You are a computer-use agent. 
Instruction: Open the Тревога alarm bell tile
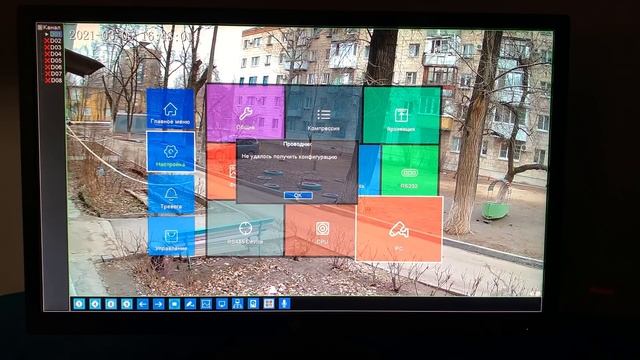tap(171, 194)
